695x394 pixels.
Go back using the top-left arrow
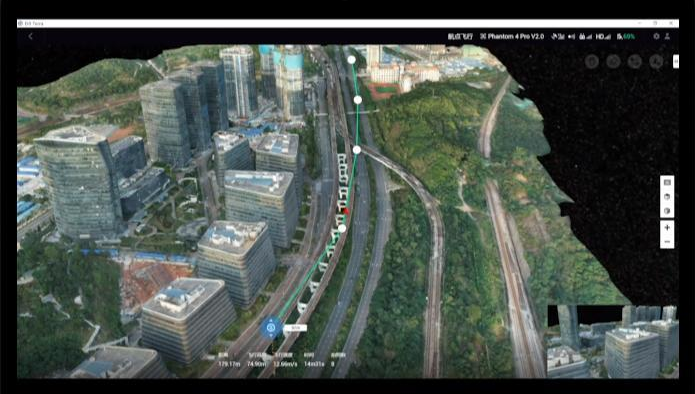point(30,36)
